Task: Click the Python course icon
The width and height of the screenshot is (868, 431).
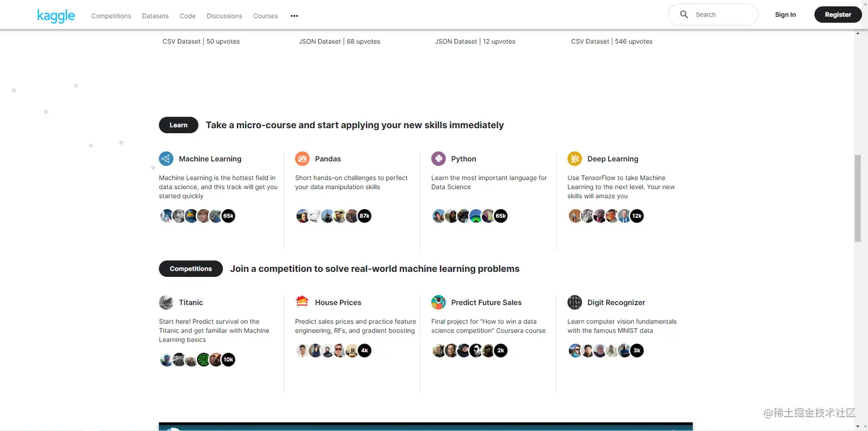Action: coord(439,159)
